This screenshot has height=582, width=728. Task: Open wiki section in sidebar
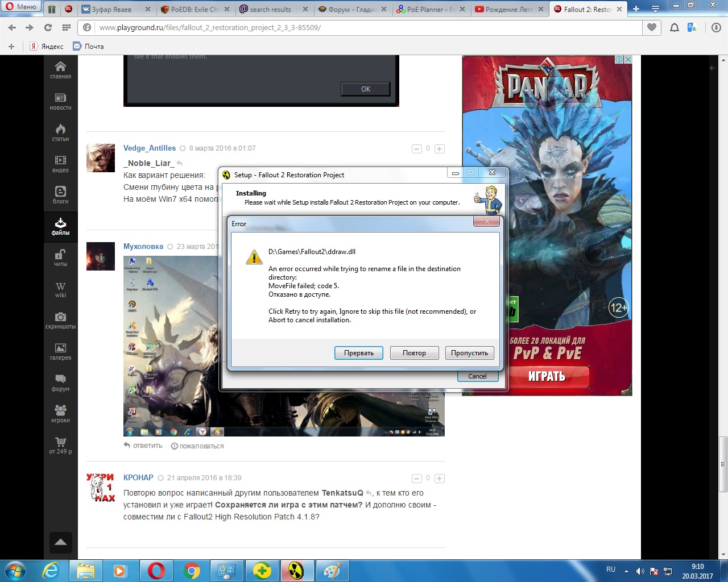tap(60, 289)
